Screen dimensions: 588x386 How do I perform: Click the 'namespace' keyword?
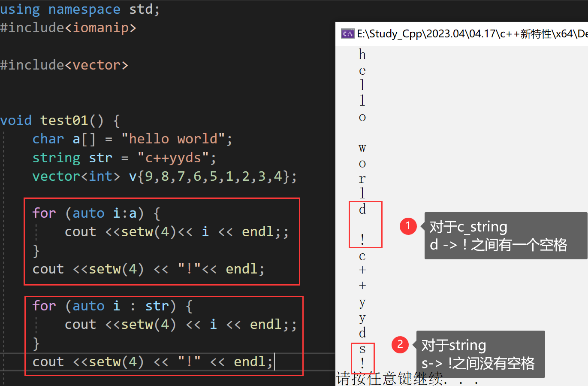pyautogui.click(x=84, y=9)
